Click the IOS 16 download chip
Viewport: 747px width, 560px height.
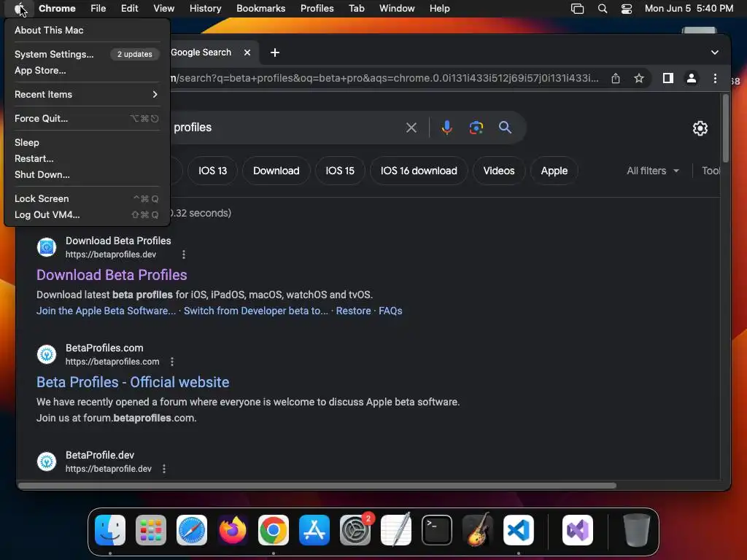click(x=419, y=171)
